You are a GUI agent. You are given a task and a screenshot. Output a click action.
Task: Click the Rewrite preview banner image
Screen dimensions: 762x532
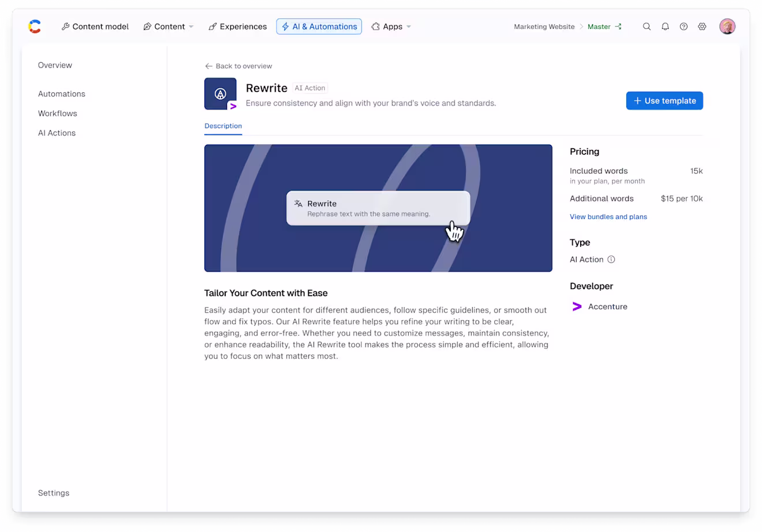pos(378,208)
